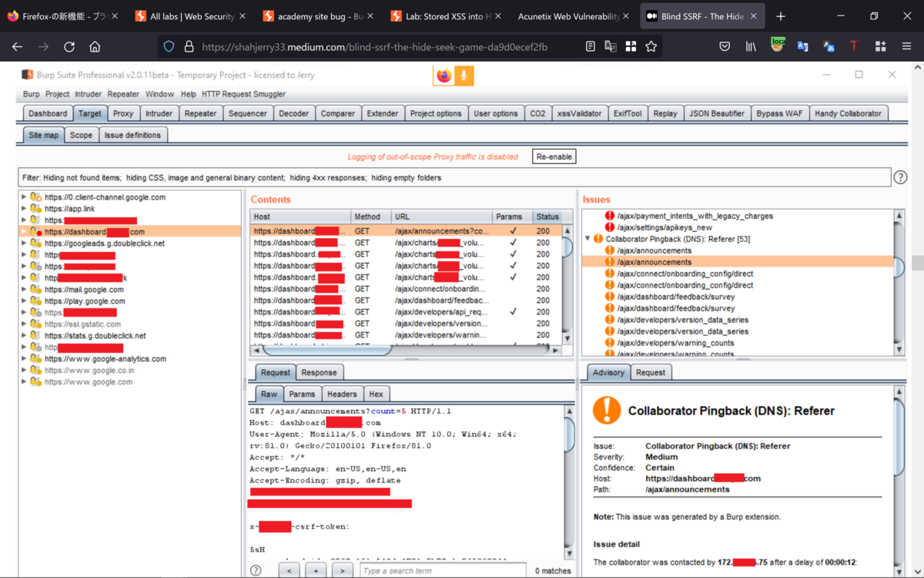Click the Firefox address bar URL
This screenshot has width=924, height=578.
pyautogui.click(x=374, y=47)
